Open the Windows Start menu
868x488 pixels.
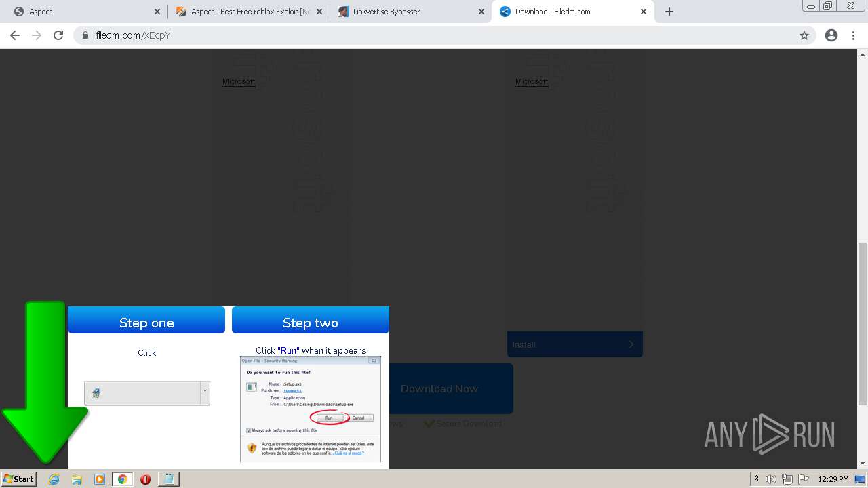click(x=19, y=479)
